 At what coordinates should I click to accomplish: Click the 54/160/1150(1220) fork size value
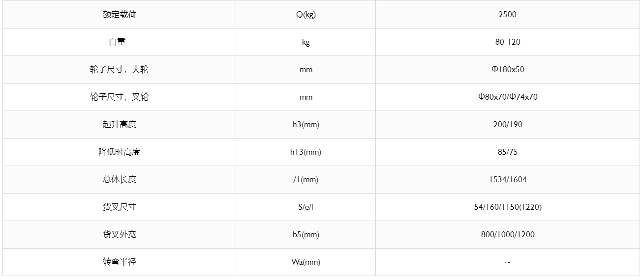click(508, 207)
